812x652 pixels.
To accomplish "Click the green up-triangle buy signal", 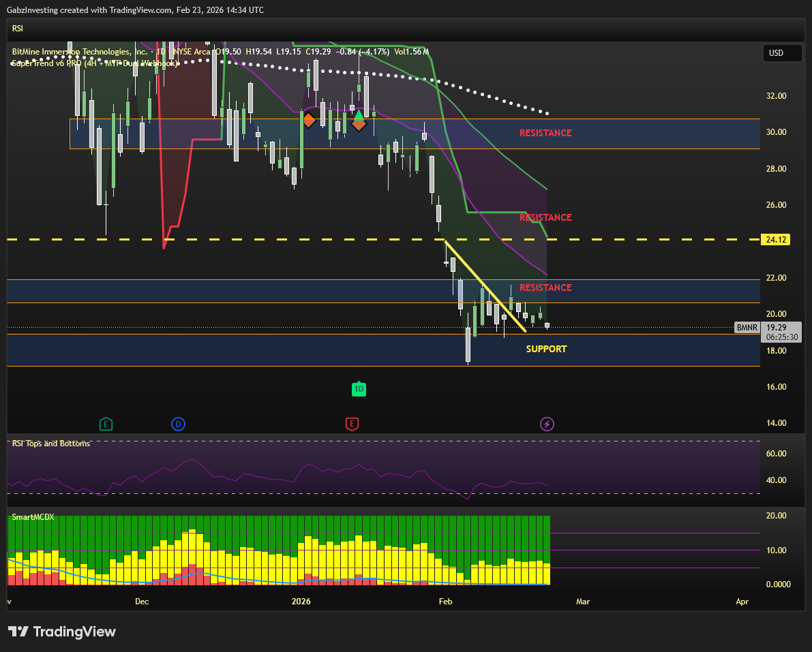I will [x=359, y=114].
